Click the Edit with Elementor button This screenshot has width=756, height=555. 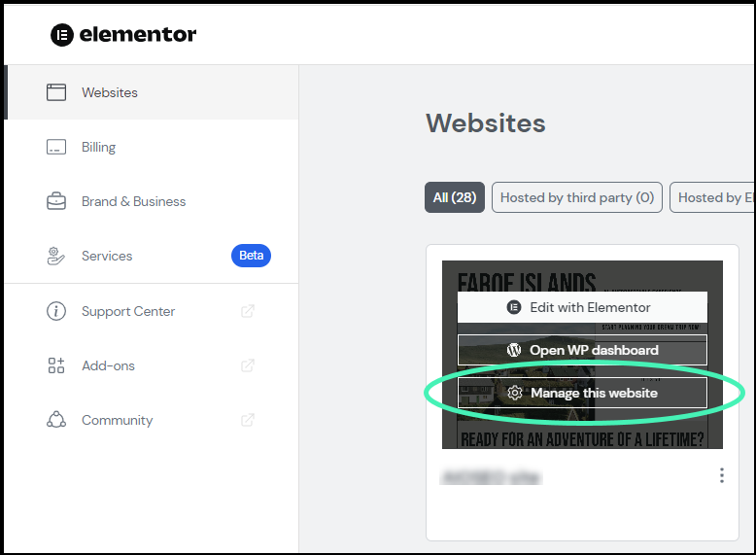click(x=582, y=307)
